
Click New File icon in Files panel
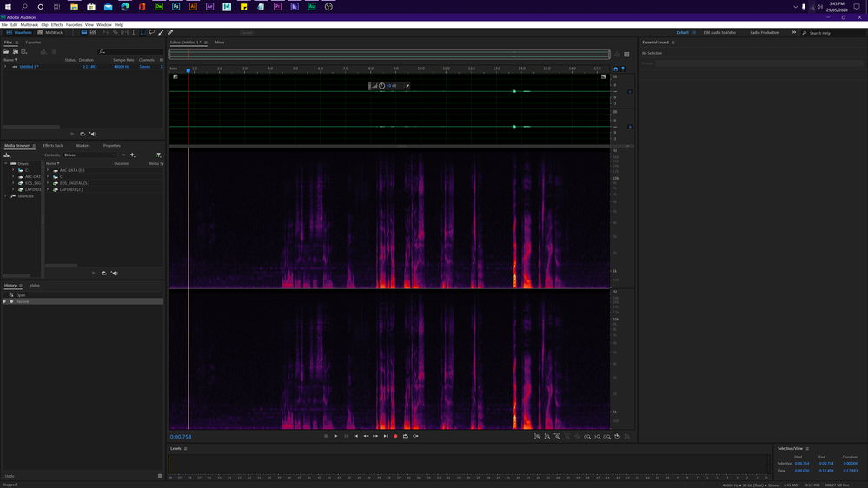pos(23,52)
